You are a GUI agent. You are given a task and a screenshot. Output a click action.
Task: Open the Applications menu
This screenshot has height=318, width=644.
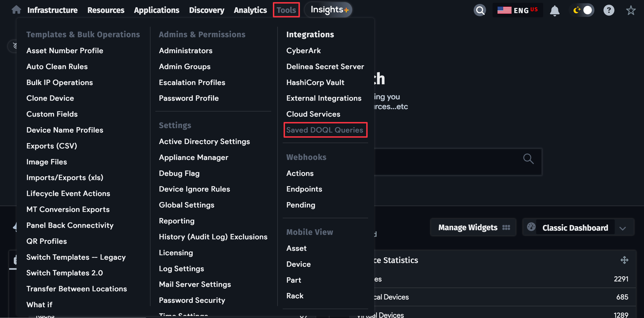pos(157,10)
